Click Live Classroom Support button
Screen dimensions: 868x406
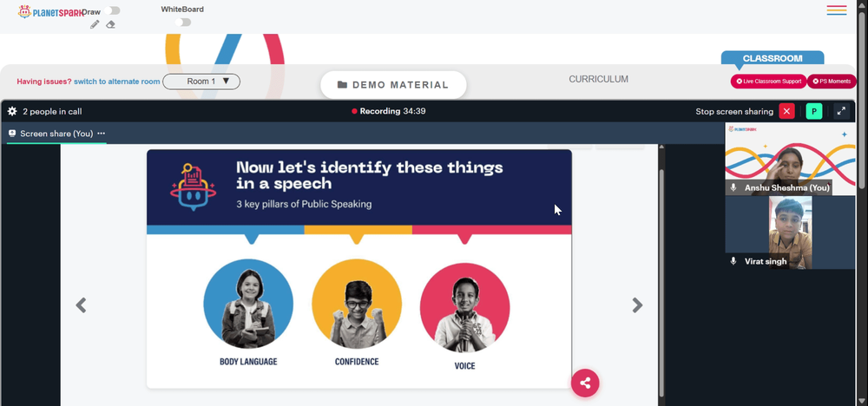[x=768, y=82]
